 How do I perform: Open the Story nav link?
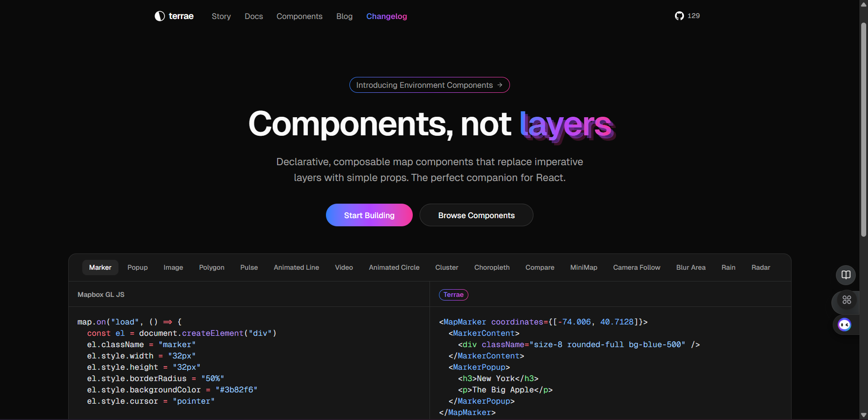point(221,16)
